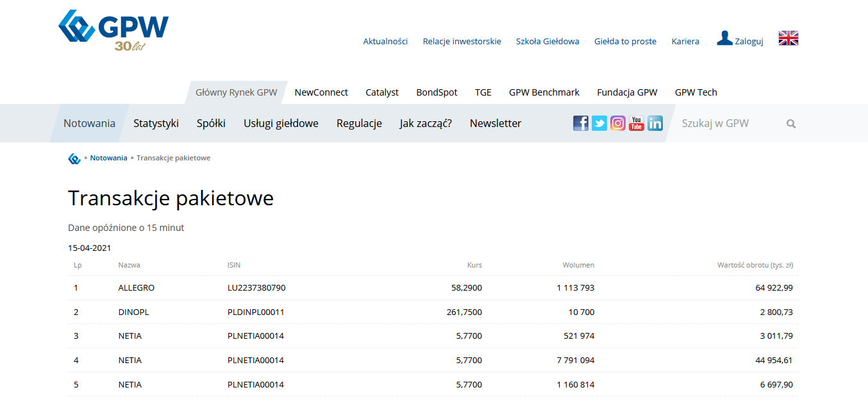Viewport: 868px width, 417px height.
Task: Open the Facebook social icon
Action: [581, 123]
